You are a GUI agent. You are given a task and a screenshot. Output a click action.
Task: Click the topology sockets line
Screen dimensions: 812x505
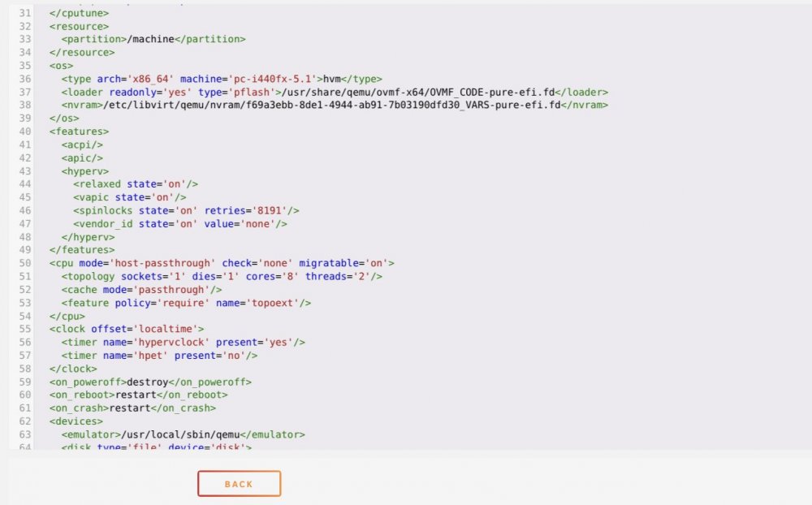pos(222,277)
